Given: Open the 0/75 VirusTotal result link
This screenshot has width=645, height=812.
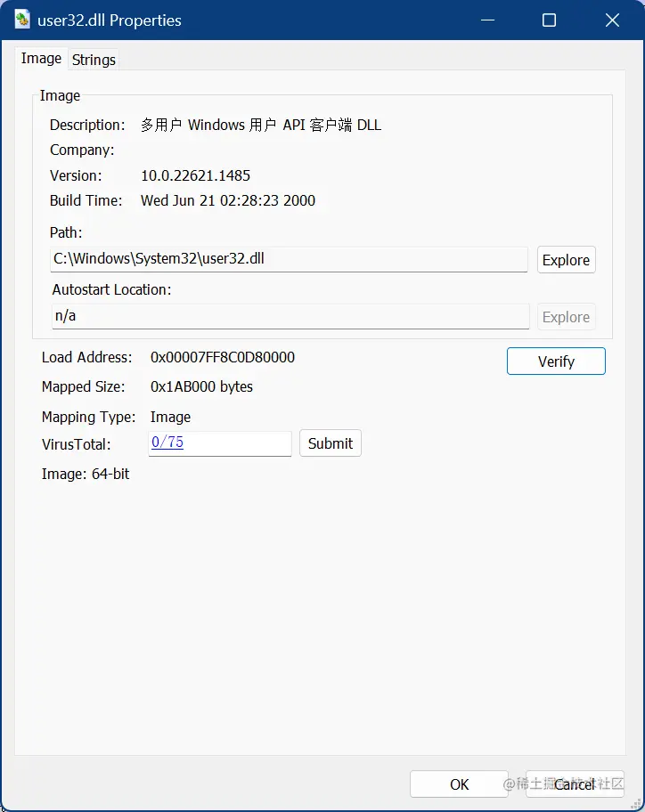Looking at the screenshot, I should [167, 443].
